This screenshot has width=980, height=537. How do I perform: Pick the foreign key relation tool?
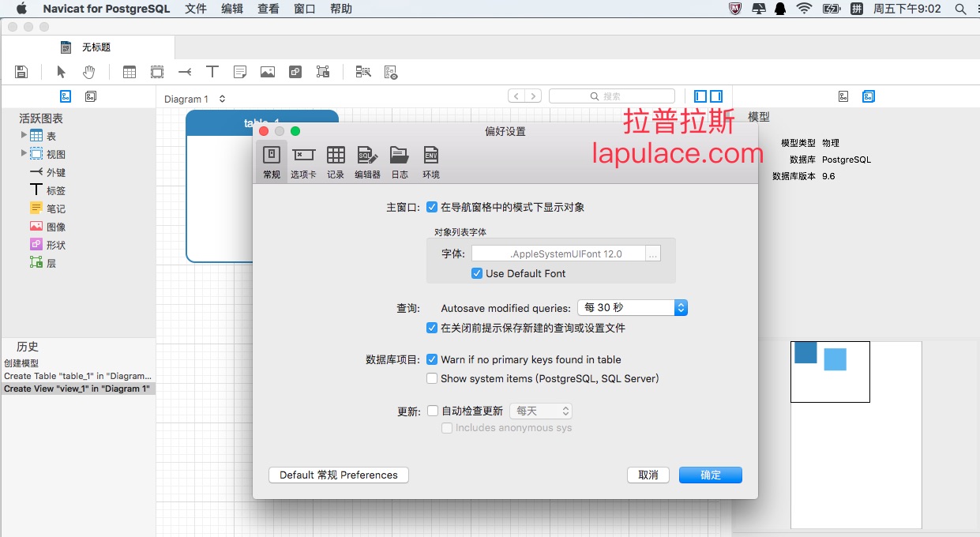[x=185, y=72]
